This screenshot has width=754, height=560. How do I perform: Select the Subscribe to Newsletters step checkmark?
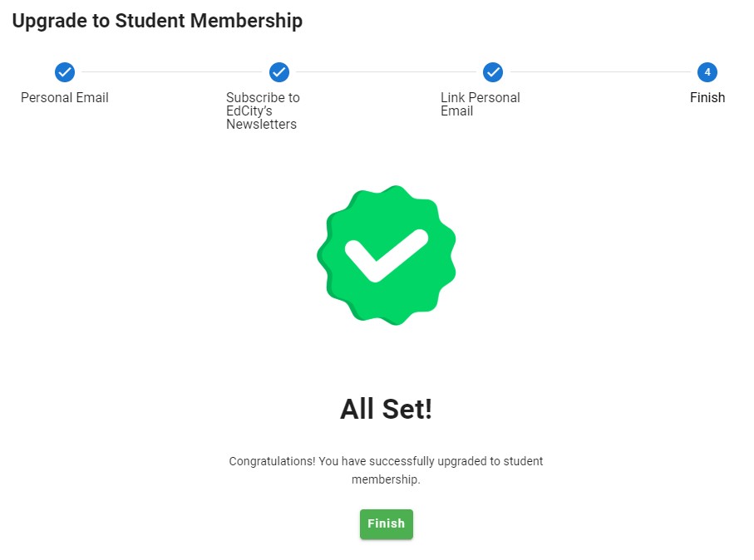click(279, 72)
